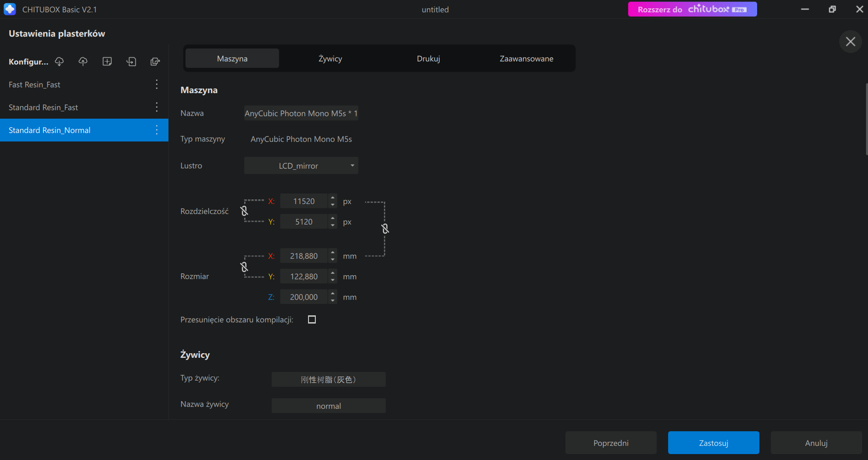The image size is (868, 460).
Task: Add a new configuration profile
Action: pos(107,62)
